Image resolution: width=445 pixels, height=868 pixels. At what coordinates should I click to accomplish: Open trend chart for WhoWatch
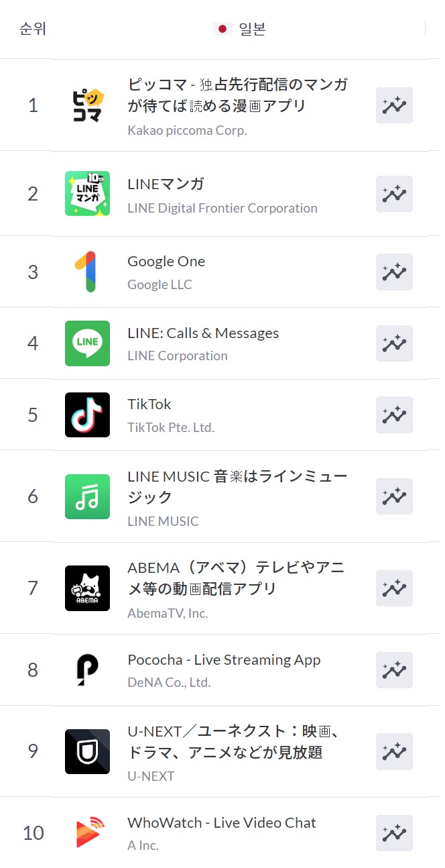coord(394,833)
